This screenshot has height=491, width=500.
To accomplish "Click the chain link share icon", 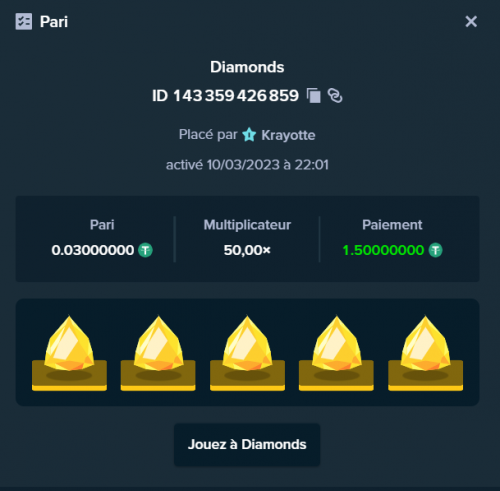I will click(x=335, y=96).
